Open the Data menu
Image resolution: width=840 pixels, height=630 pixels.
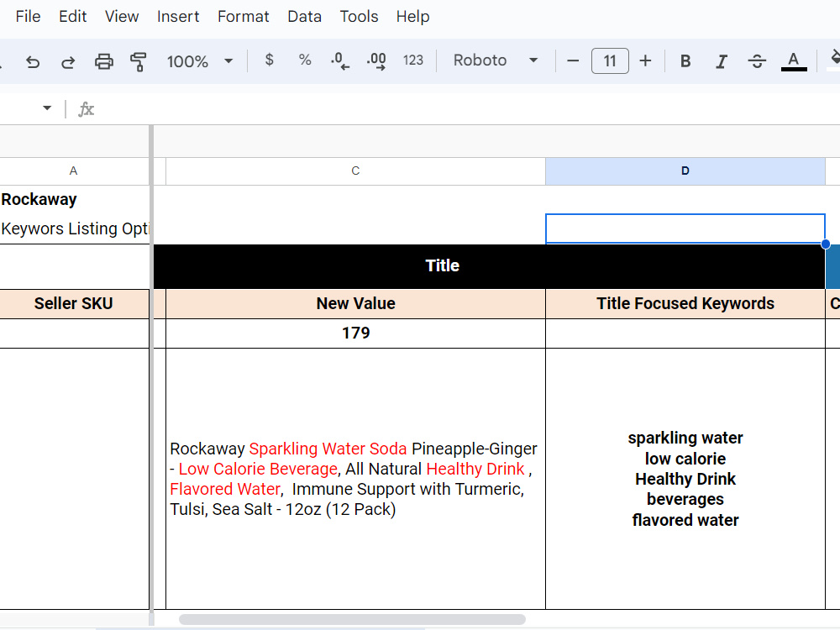tap(304, 17)
